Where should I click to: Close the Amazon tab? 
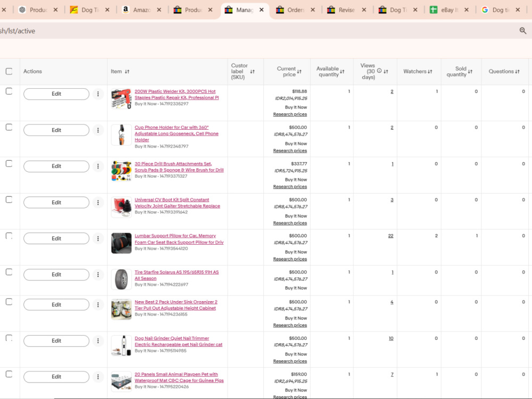tap(159, 10)
